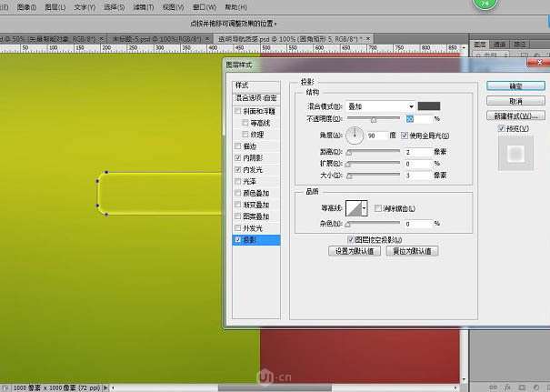Switch to the 路径 panel tab

(x=519, y=45)
